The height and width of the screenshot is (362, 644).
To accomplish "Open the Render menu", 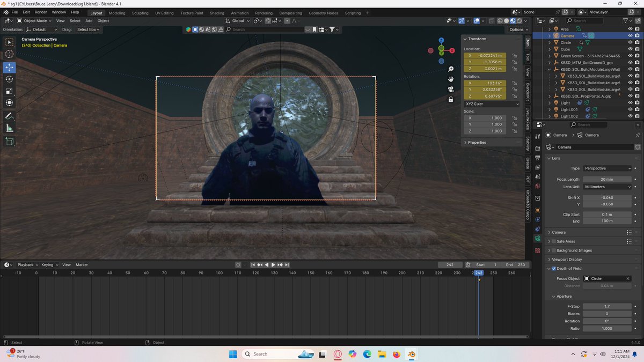I will coord(41,12).
